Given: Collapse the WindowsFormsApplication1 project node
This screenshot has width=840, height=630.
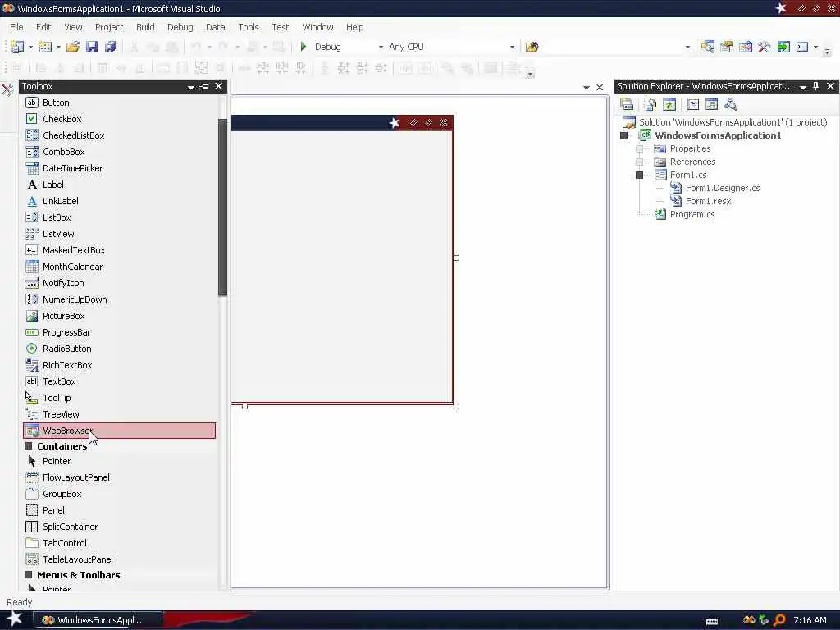Looking at the screenshot, I should [623, 135].
